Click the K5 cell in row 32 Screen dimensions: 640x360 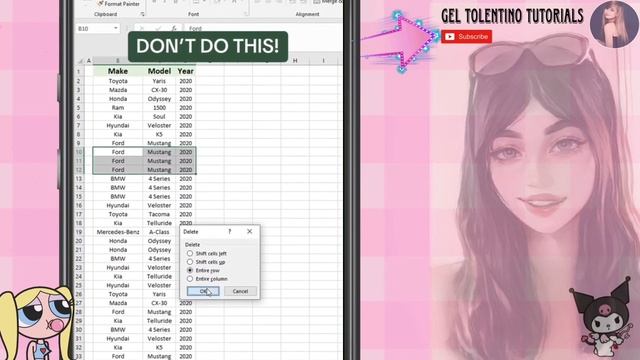coord(159,347)
